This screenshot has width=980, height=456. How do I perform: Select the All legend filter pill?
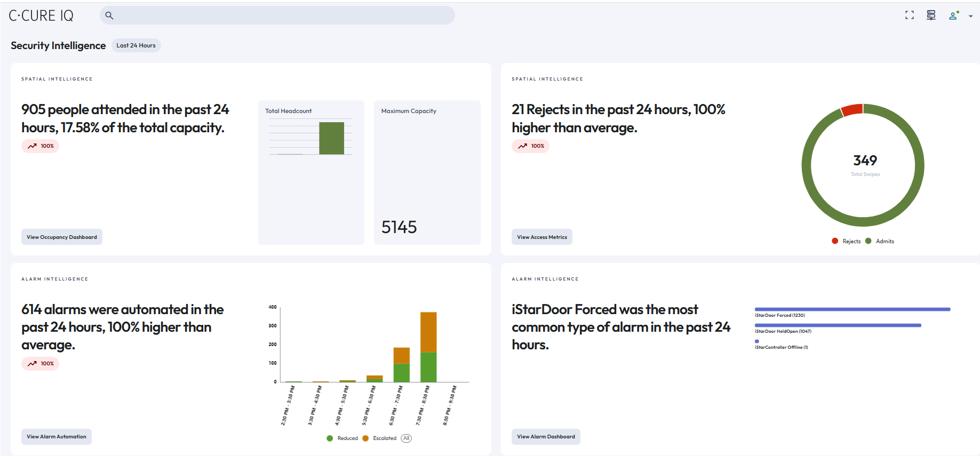point(407,438)
